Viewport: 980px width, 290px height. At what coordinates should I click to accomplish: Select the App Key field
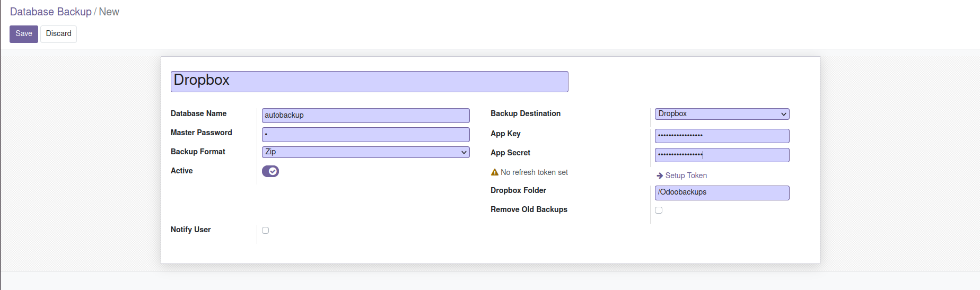pos(722,136)
